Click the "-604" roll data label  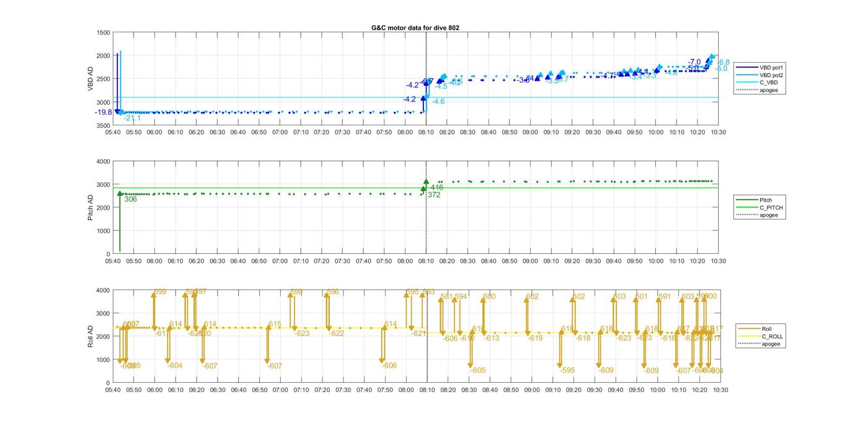(x=175, y=366)
